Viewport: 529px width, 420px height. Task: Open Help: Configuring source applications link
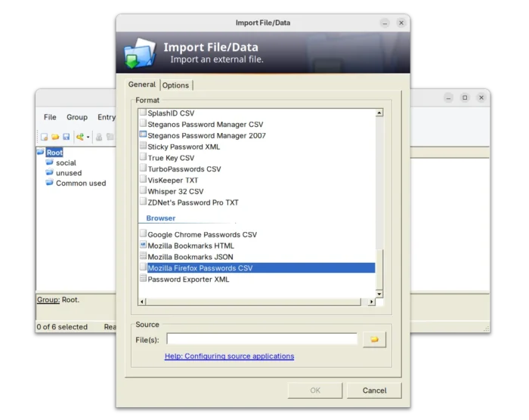[x=229, y=356]
